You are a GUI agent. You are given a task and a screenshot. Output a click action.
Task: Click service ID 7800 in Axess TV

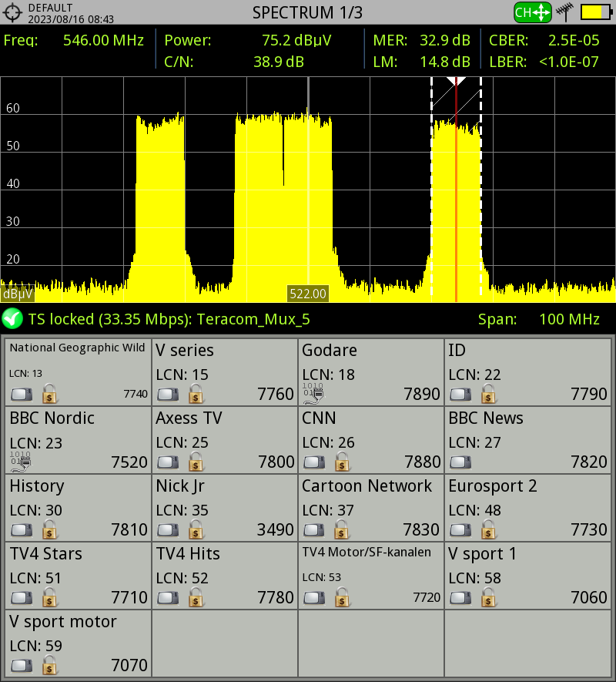coord(276,462)
